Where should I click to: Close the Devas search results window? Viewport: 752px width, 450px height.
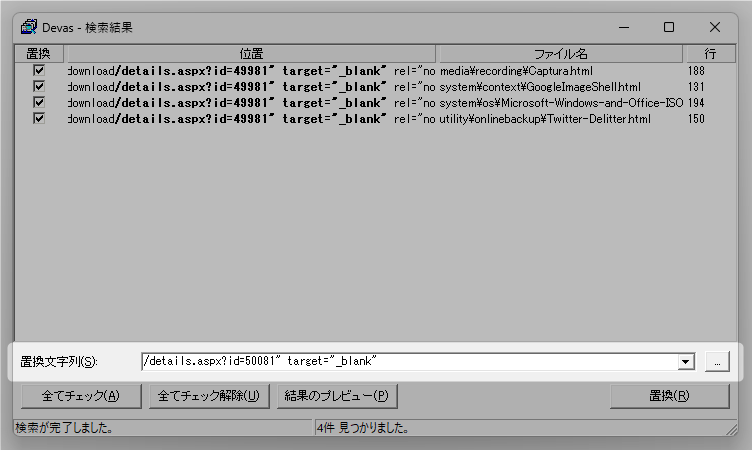click(x=715, y=27)
